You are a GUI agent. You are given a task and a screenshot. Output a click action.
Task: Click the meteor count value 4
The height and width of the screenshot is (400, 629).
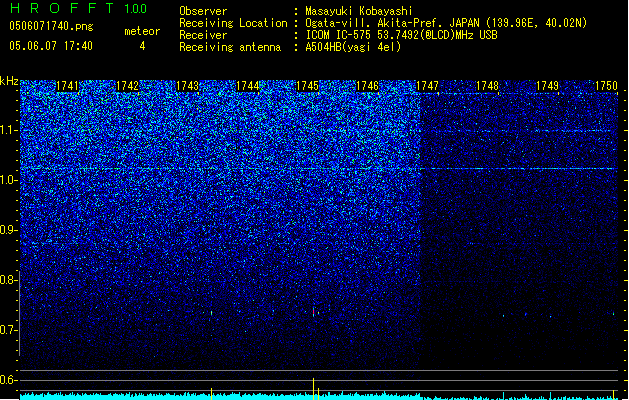(x=142, y=46)
